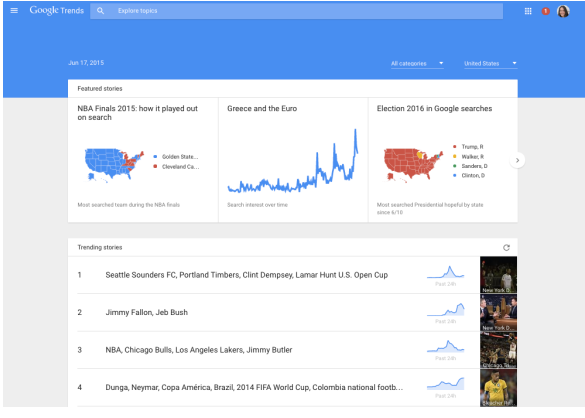This screenshot has width=585, height=418.
Task: Refresh the Trending stories list
Action: [506, 247]
